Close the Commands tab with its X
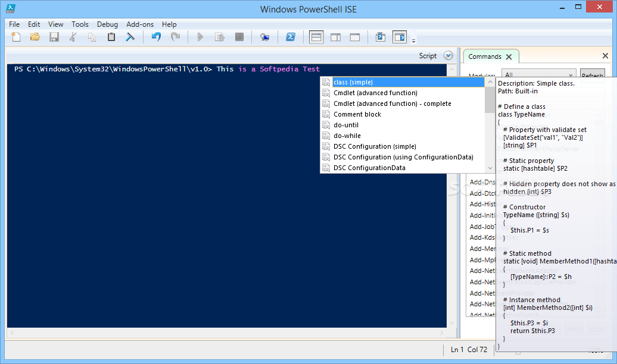The image size is (617, 364). (509, 57)
